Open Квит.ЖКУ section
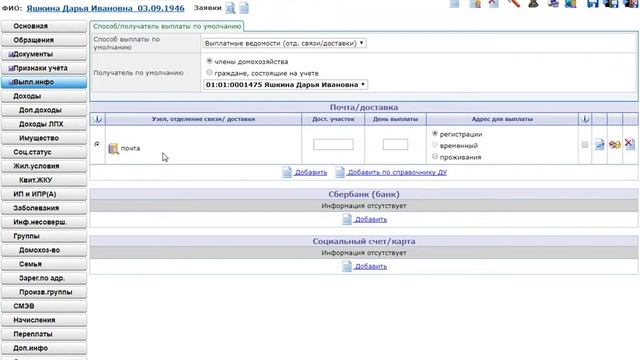640x360 pixels. (44, 180)
